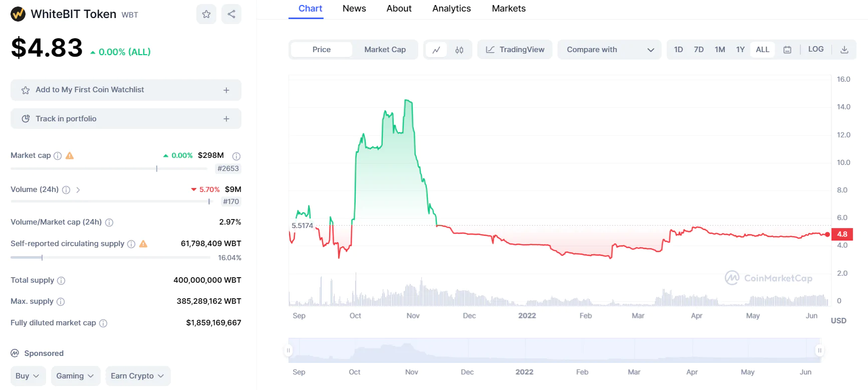The width and height of the screenshot is (868, 390).
Task: Select the 1Y time range
Action: pos(740,50)
